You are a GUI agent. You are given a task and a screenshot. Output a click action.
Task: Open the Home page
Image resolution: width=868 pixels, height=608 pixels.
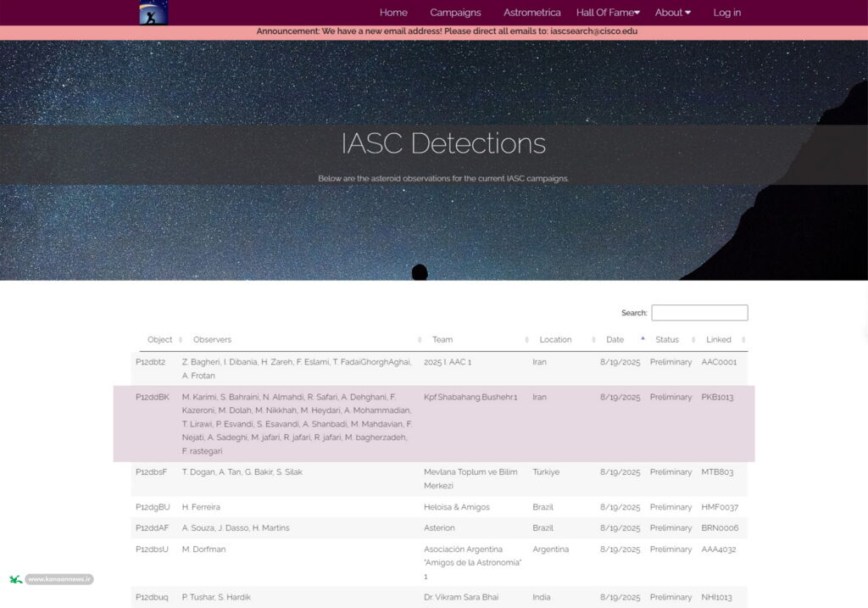point(393,13)
